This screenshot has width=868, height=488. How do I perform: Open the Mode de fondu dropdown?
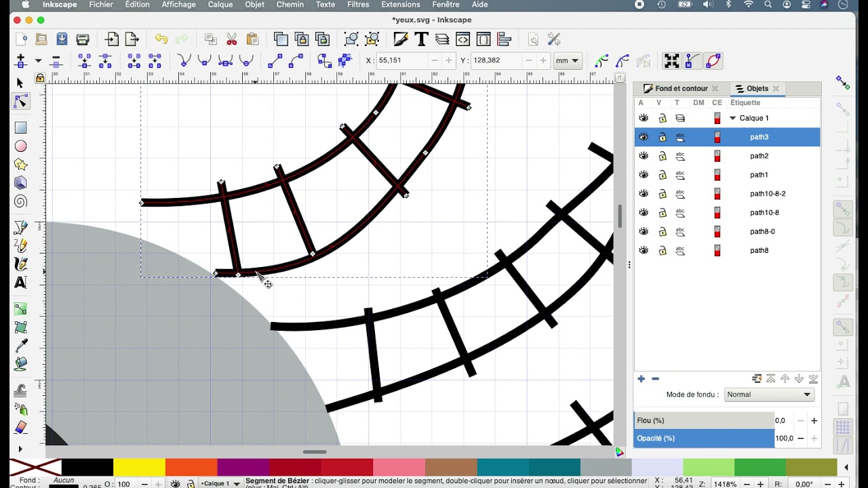[769, 394]
